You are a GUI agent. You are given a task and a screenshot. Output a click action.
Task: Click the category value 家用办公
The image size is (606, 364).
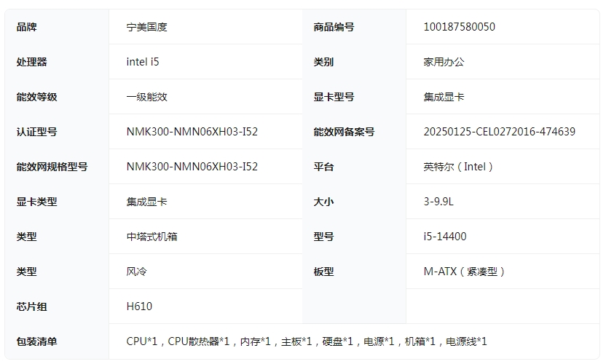[x=444, y=62]
